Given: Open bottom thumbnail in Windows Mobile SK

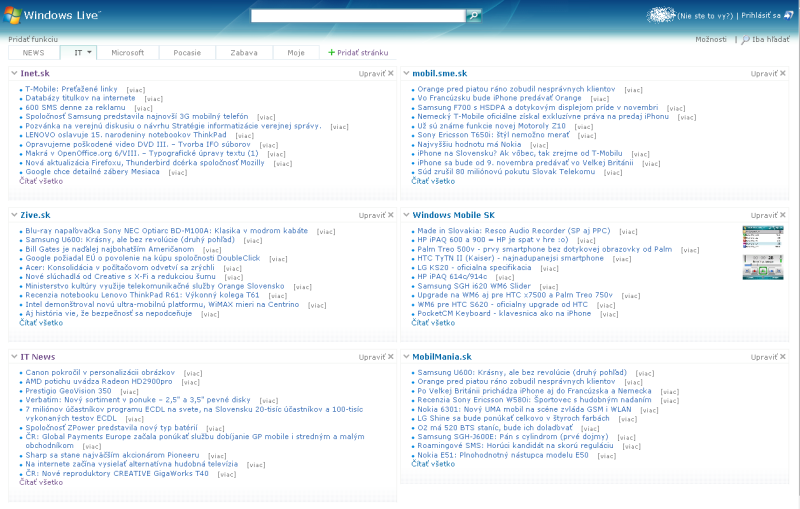Looking at the screenshot, I should pos(763,267).
